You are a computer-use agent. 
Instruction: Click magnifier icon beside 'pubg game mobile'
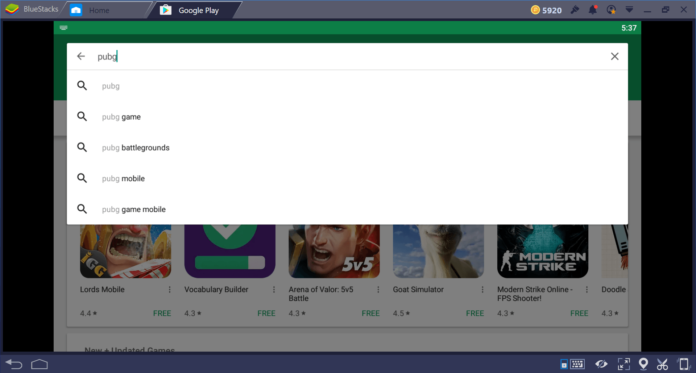click(82, 209)
